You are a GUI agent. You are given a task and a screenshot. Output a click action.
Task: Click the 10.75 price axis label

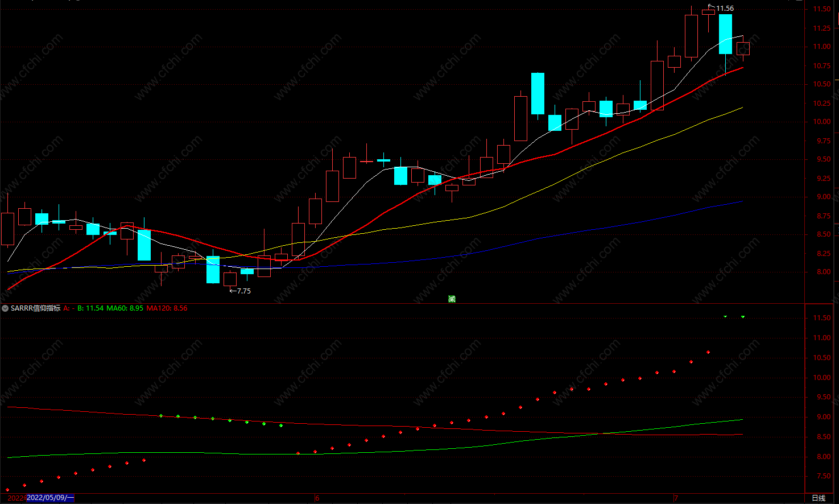821,66
